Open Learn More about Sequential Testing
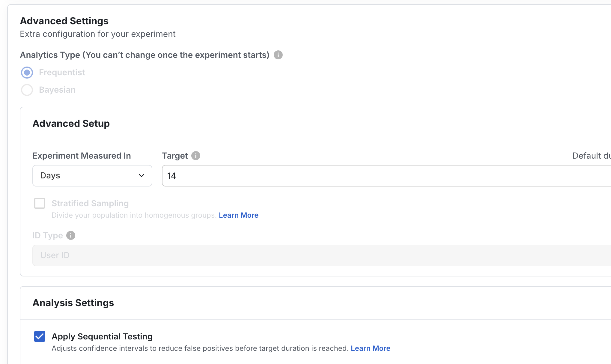 [371, 348]
